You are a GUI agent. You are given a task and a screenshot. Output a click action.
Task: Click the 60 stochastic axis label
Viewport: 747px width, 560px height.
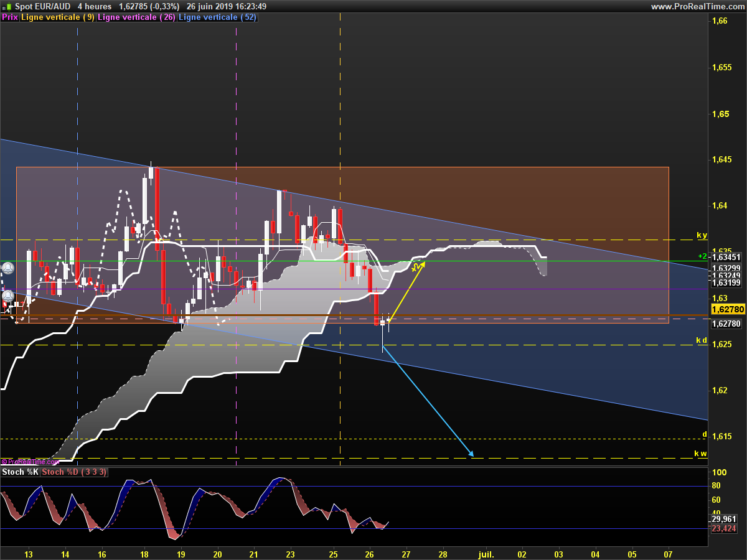(x=716, y=500)
